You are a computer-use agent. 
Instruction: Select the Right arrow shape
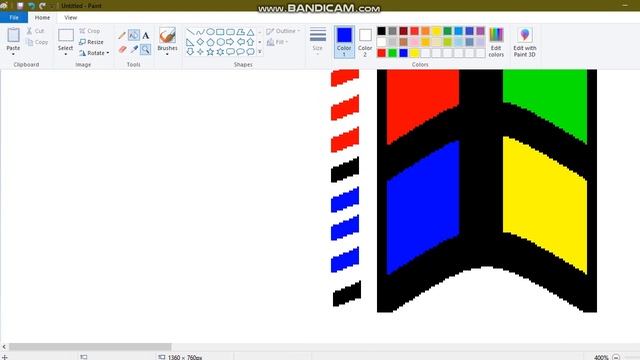[230, 42]
